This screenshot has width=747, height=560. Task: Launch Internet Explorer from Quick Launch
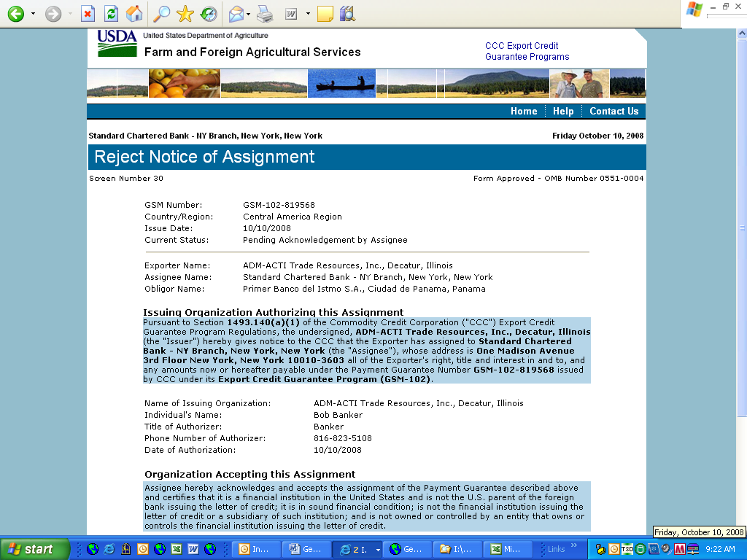pos(109,549)
